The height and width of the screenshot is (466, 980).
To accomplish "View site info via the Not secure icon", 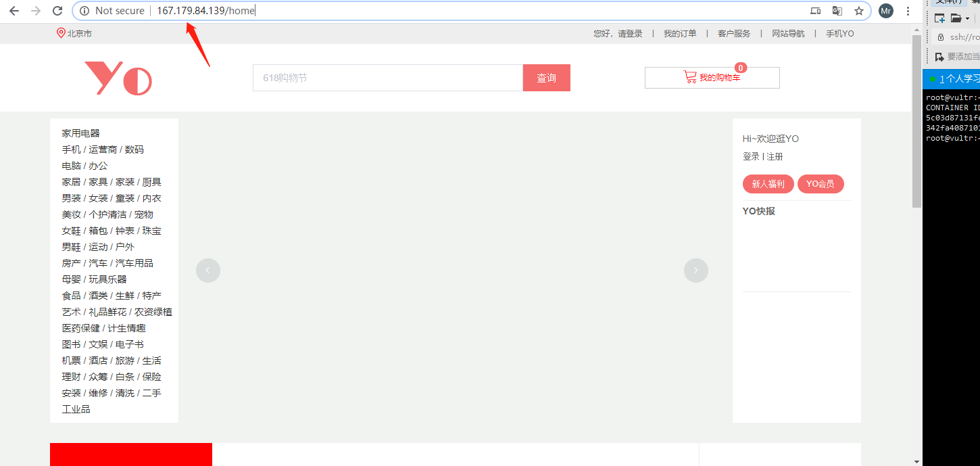I will click(x=84, y=11).
